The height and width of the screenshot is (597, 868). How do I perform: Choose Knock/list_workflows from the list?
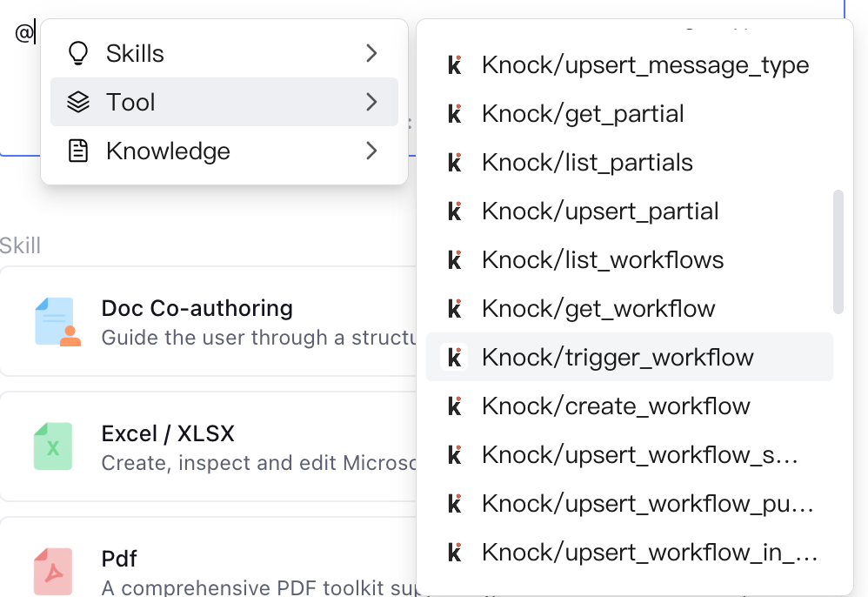point(630,259)
